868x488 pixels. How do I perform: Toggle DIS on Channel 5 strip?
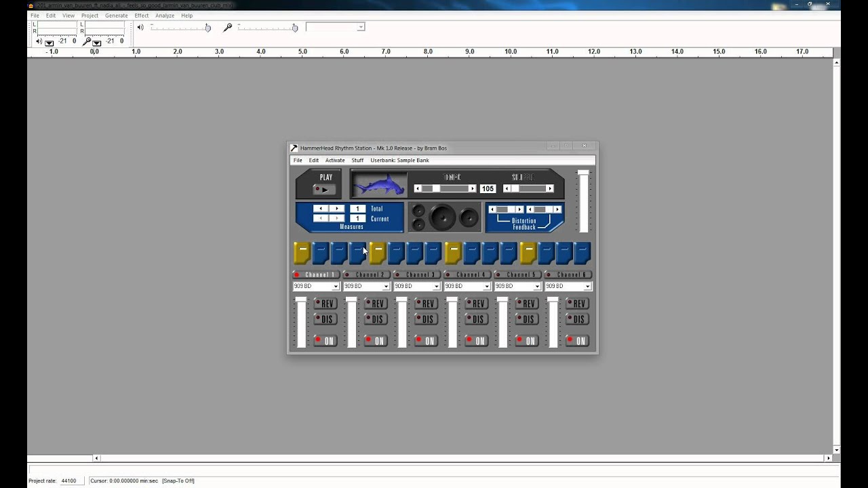pos(527,319)
